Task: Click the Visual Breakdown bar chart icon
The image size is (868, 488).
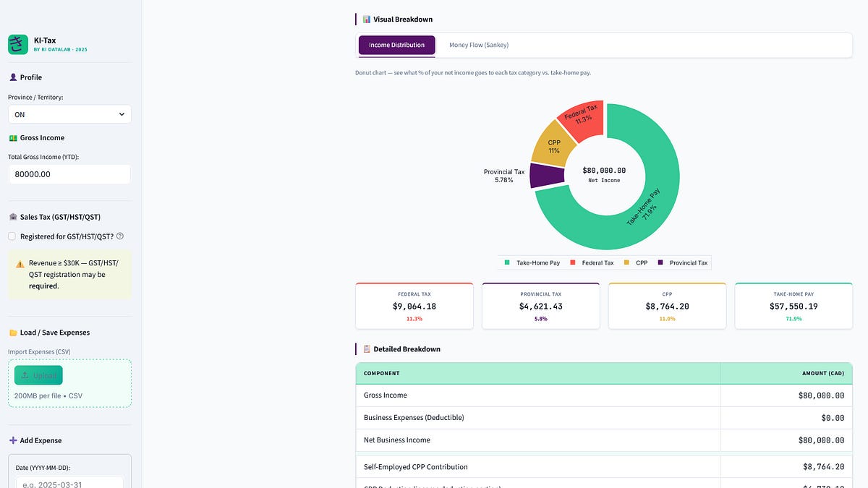Action: (366, 19)
